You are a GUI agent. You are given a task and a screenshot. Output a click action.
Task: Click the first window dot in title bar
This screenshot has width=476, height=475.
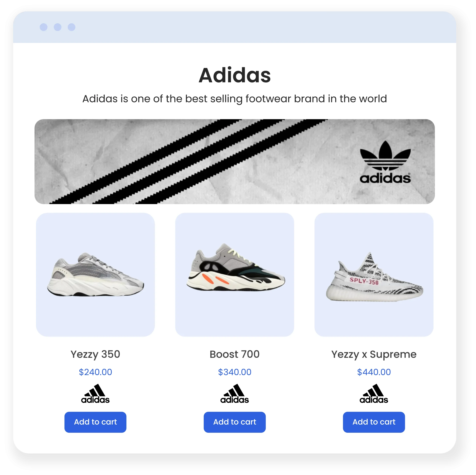tap(44, 27)
